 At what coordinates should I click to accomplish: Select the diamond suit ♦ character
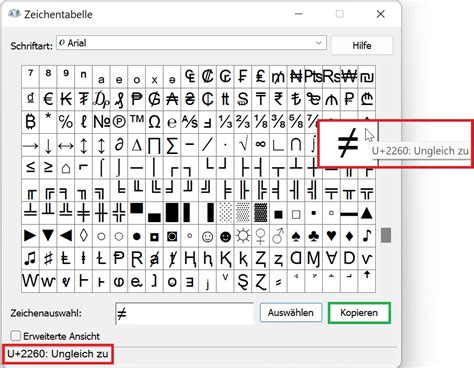click(349, 236)
